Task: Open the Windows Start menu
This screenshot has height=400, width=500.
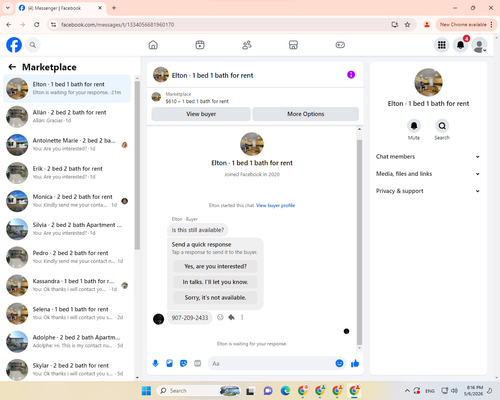Action: point(146,391)
